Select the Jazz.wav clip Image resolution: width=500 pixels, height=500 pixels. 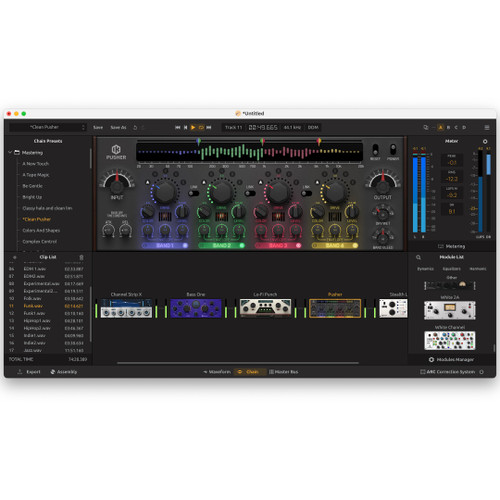(x=47, y=350)
